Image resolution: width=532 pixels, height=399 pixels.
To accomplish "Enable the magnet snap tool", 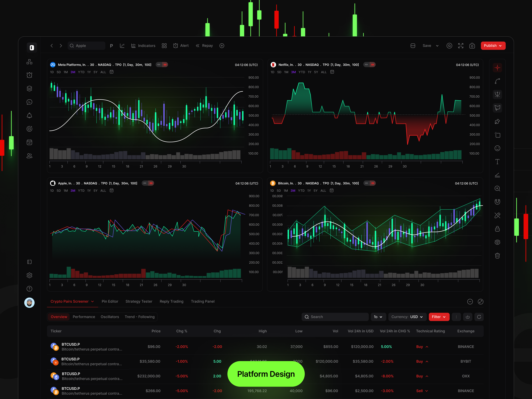I will (497, 202).
